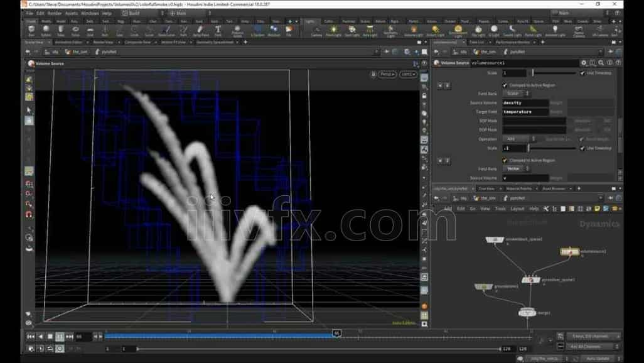Open Scalar Field Rank dropdown
Screen dimensions: 644x363
[517, 94]
